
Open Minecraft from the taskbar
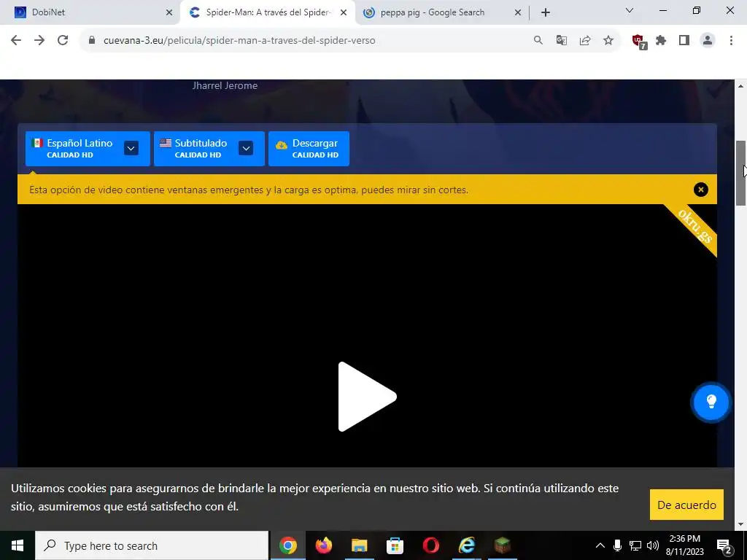[502, 545]
